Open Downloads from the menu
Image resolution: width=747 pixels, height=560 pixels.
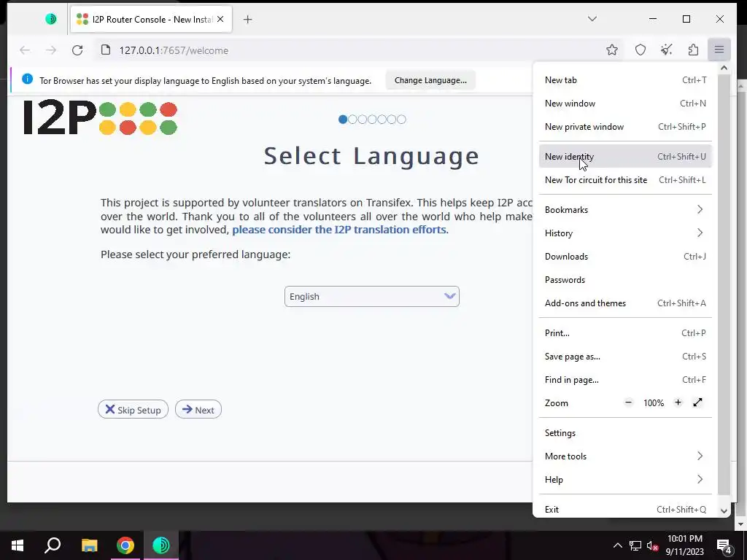click(x=625, y=257)
